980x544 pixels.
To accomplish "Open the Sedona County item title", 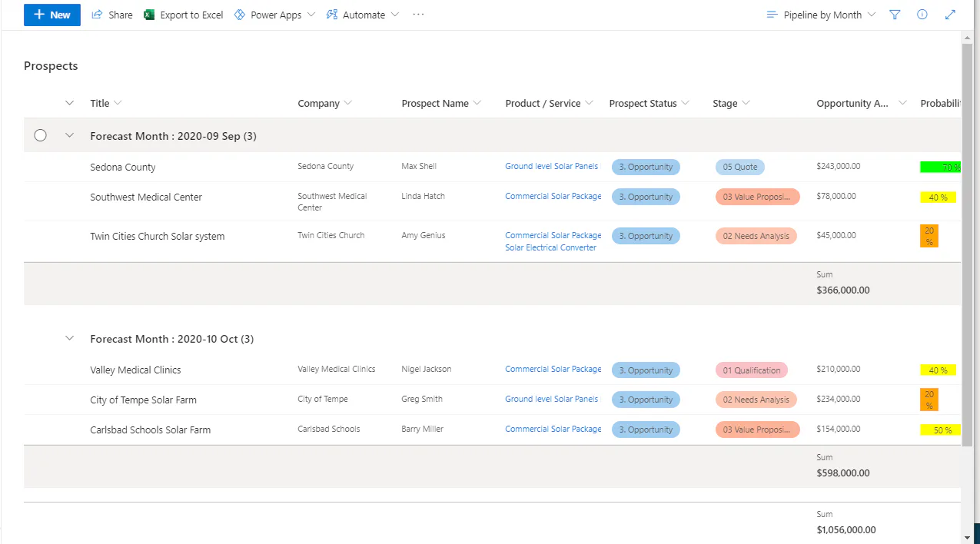I will pos(123,167).
